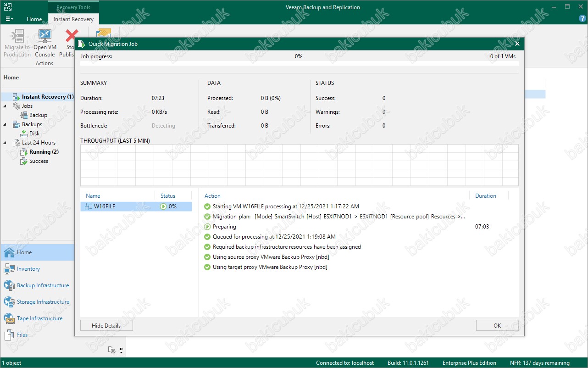The image size is (588, 368).
Task: Click the Recovery Tools contextual tab
Action: pyautogui.click(x=73, y=7)
